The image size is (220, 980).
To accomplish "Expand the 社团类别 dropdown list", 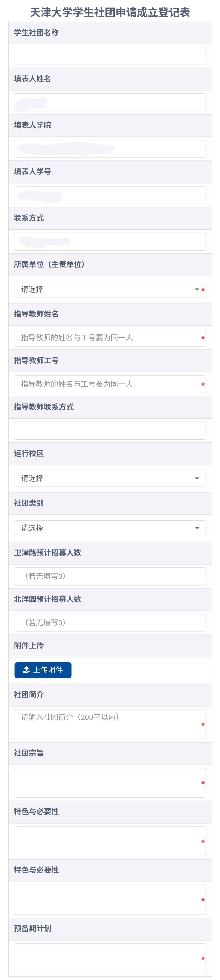I will point(110,528).
